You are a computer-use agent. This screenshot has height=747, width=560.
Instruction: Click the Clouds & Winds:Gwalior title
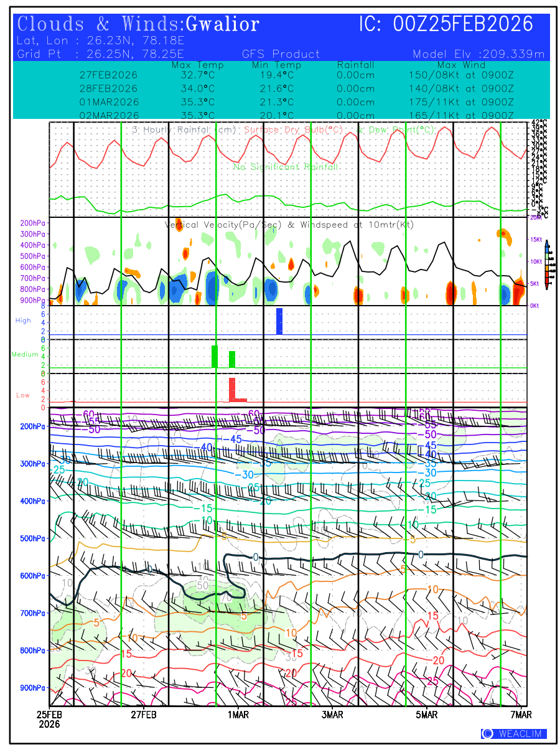(138, 24)
